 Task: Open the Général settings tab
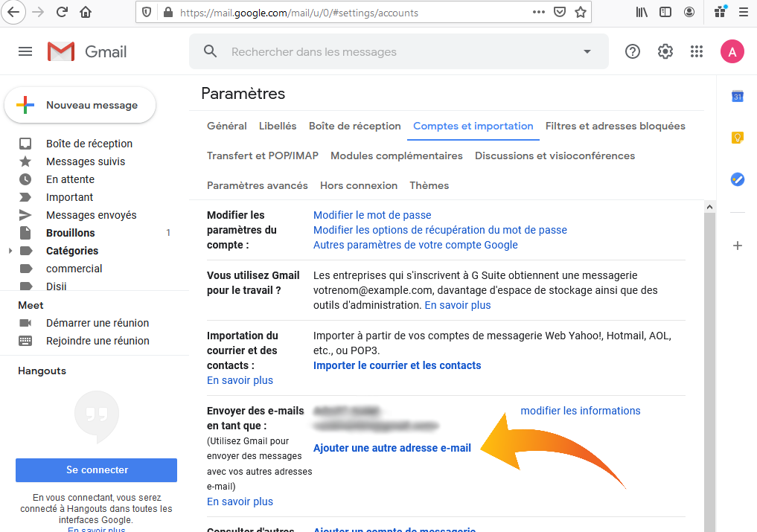click(x=227, y=126)
